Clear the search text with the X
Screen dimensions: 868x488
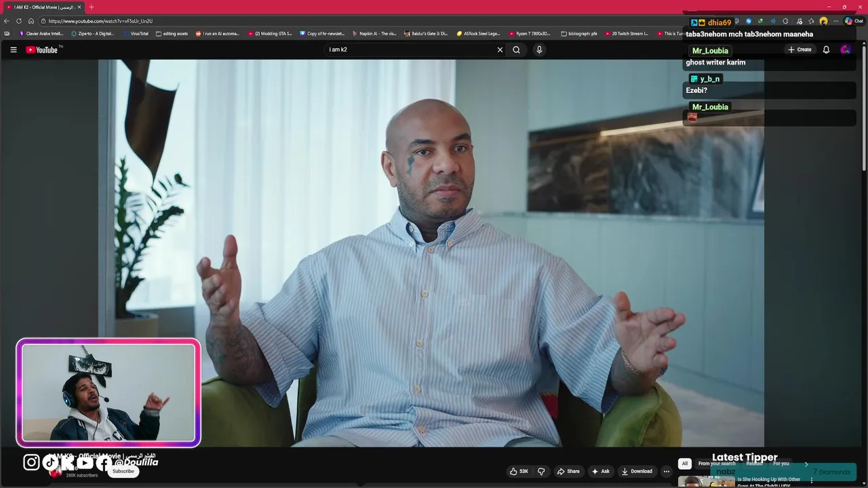(x=500, y=49)
